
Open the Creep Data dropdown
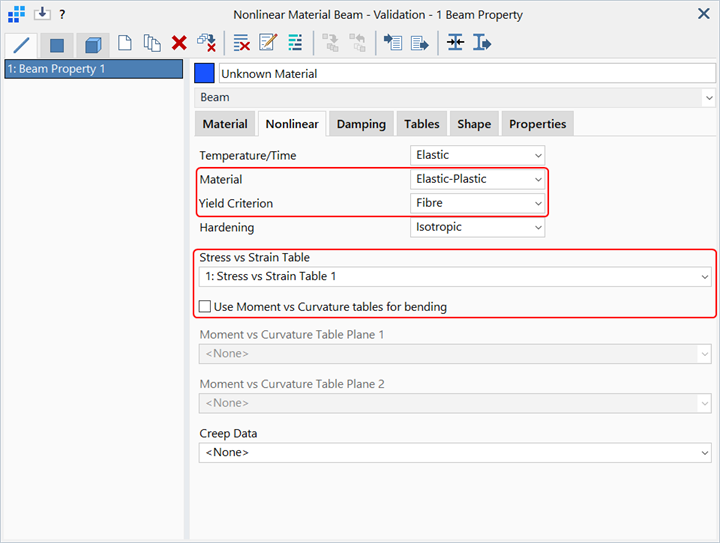[455, 453]
